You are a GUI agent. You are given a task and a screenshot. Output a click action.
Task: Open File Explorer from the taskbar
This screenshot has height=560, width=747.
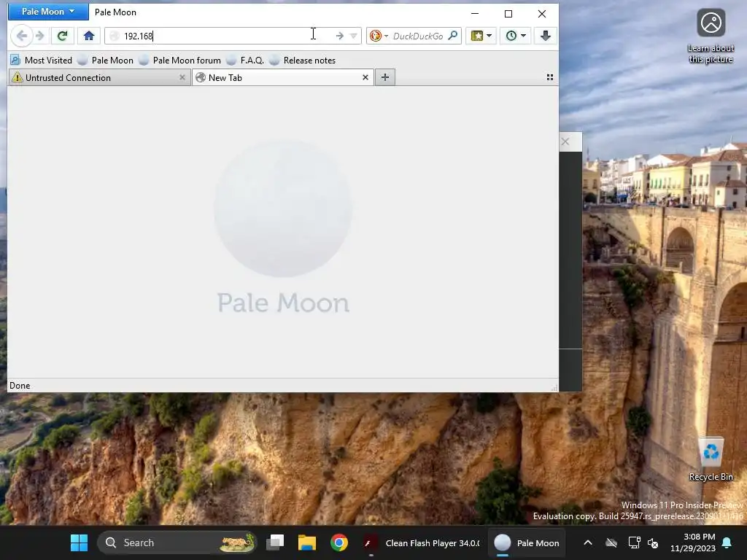[x=307, y=542]
